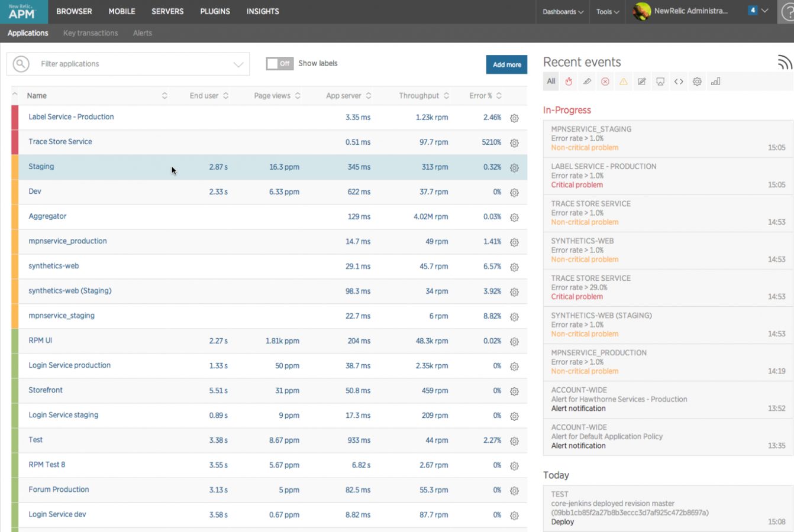
Task: Switch to the MOBILE menu
Action: 122,11
